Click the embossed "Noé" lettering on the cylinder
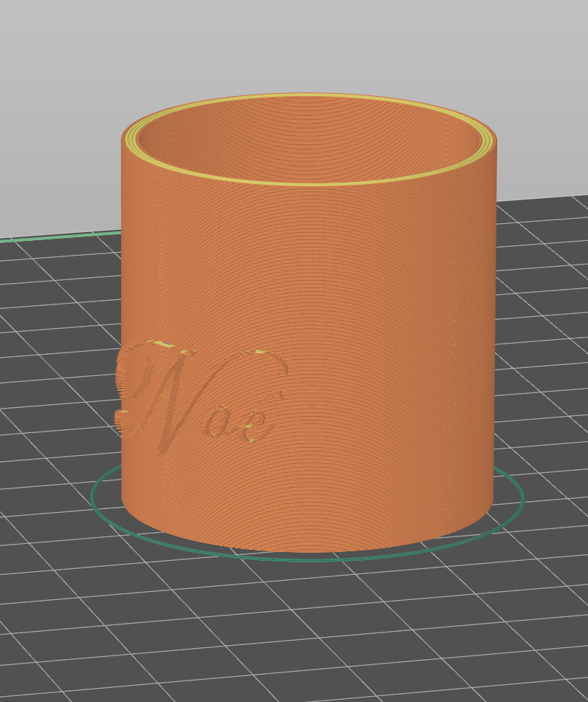 point(200,396)
